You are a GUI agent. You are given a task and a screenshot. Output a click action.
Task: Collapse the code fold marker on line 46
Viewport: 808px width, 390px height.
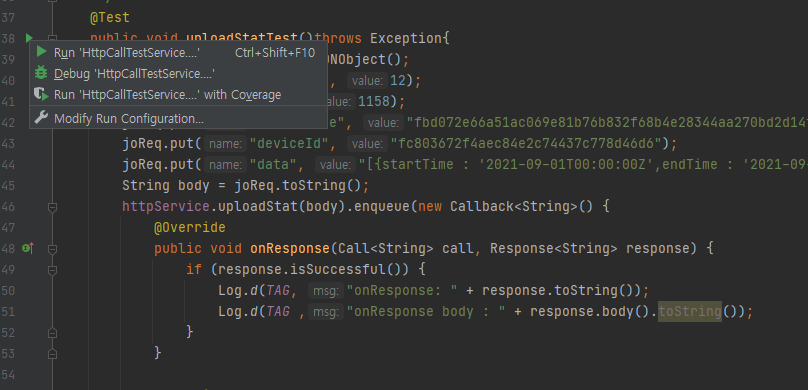52,207
